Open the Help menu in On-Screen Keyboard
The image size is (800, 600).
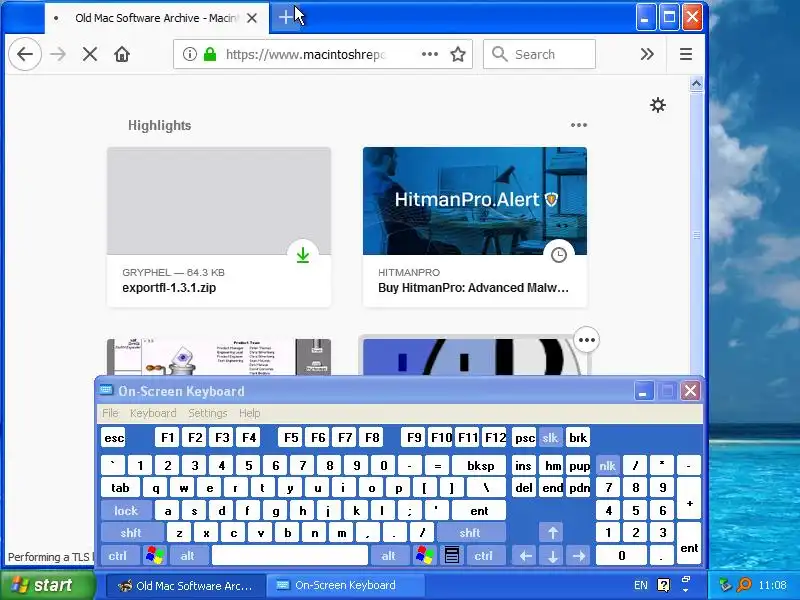[x=249, y=413]
